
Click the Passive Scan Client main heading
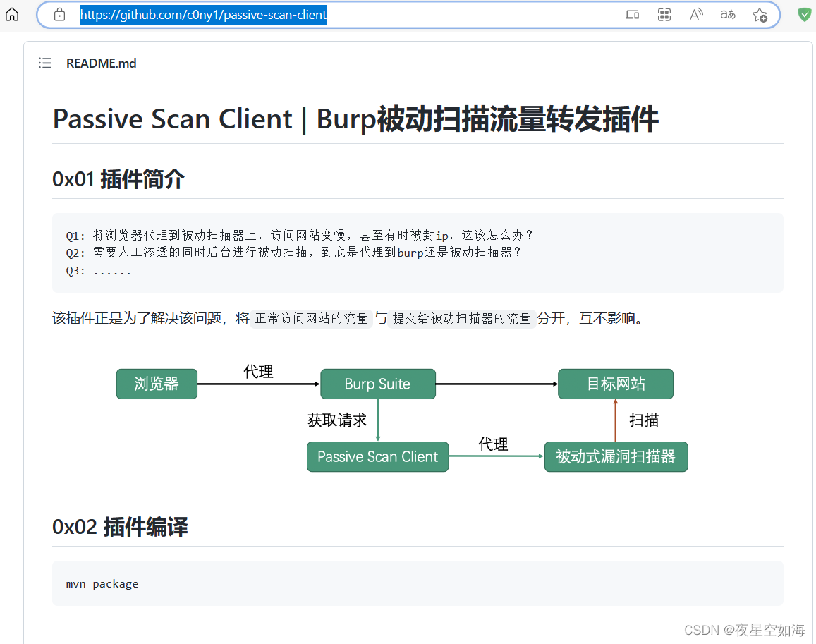[355, 119]
